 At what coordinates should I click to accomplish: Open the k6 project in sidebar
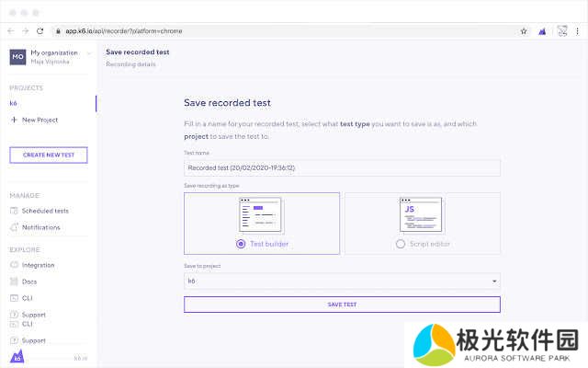click(14, 103)
